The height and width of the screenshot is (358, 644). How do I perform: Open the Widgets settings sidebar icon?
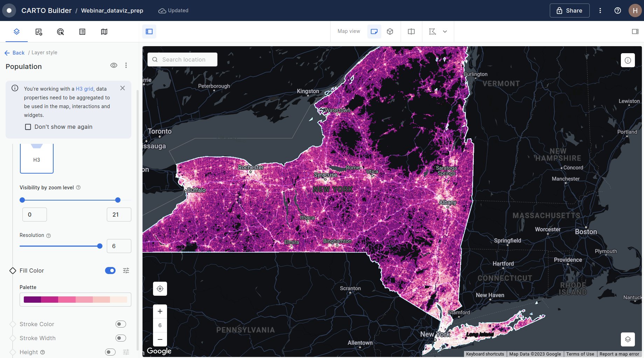(39, 31)
